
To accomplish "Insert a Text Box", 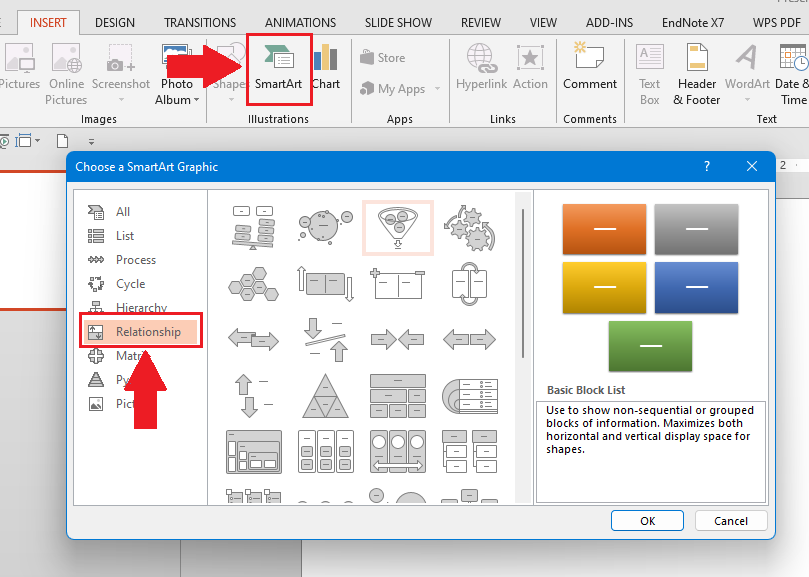I will (649, 70).
